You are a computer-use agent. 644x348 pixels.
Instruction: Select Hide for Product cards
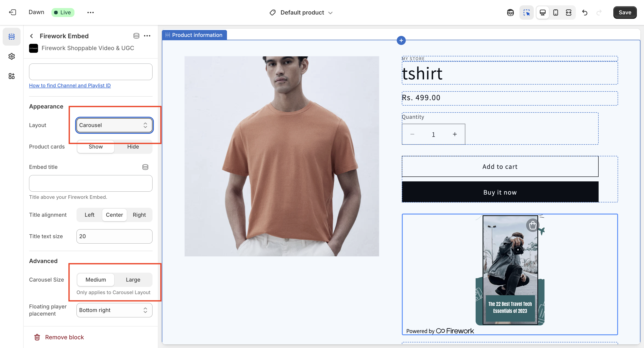(133, 146)
